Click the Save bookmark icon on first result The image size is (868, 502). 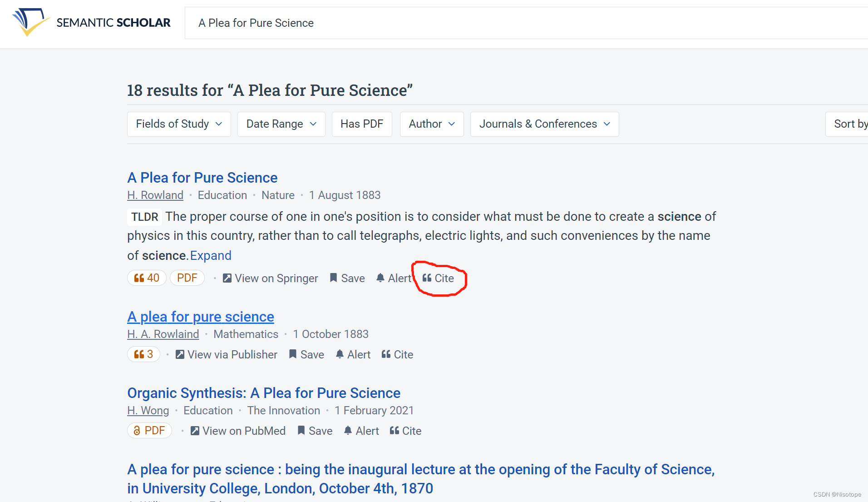(333, 278)
